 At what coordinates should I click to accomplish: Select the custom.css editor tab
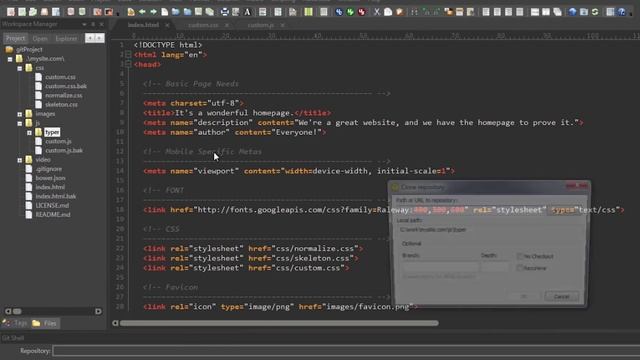pos(203,25)
